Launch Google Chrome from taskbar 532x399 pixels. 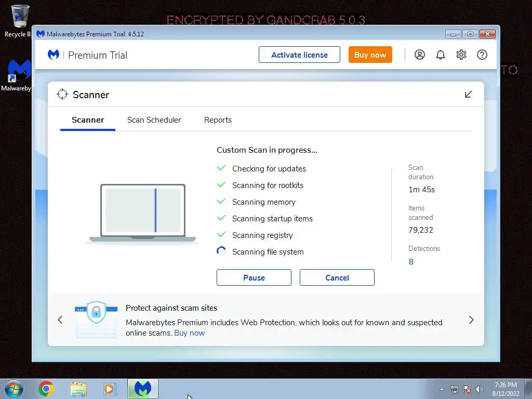(46, 389)
